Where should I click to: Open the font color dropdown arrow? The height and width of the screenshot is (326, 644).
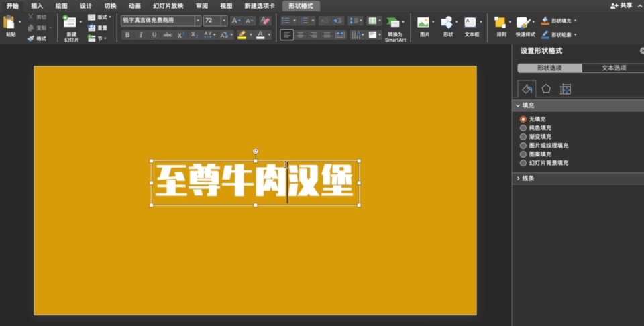pos(270,35)
